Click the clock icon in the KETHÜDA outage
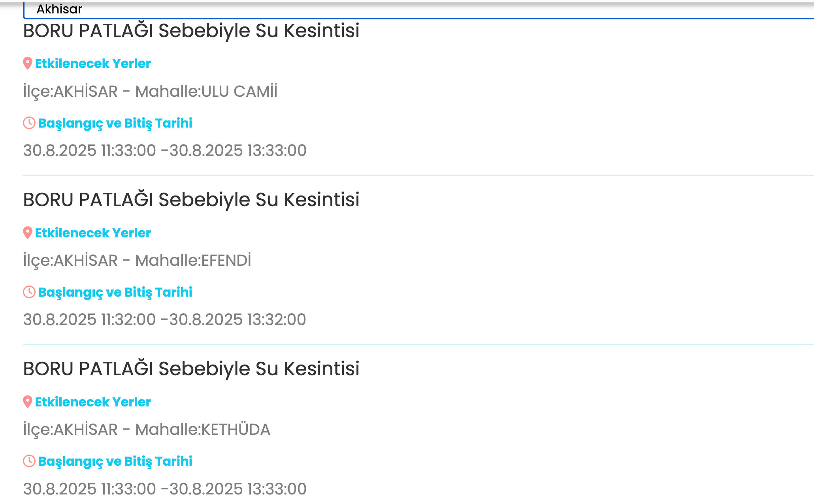 (29, 461)
